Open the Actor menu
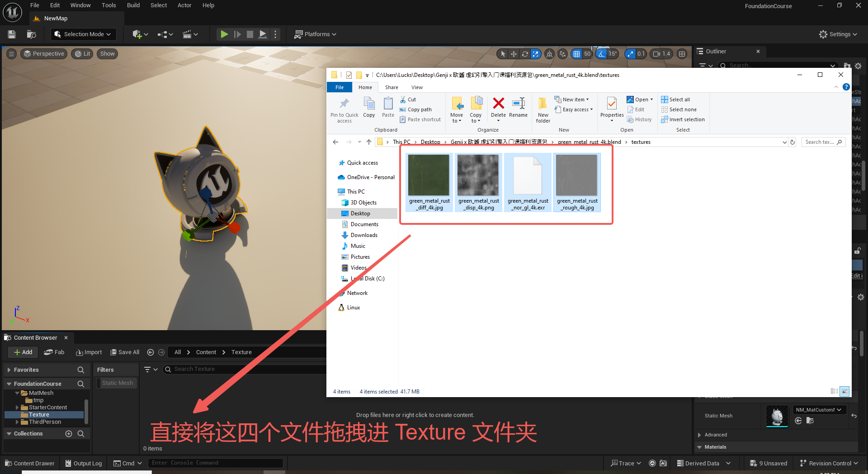This screenshot has height=474, width=868. click(184, 5)
